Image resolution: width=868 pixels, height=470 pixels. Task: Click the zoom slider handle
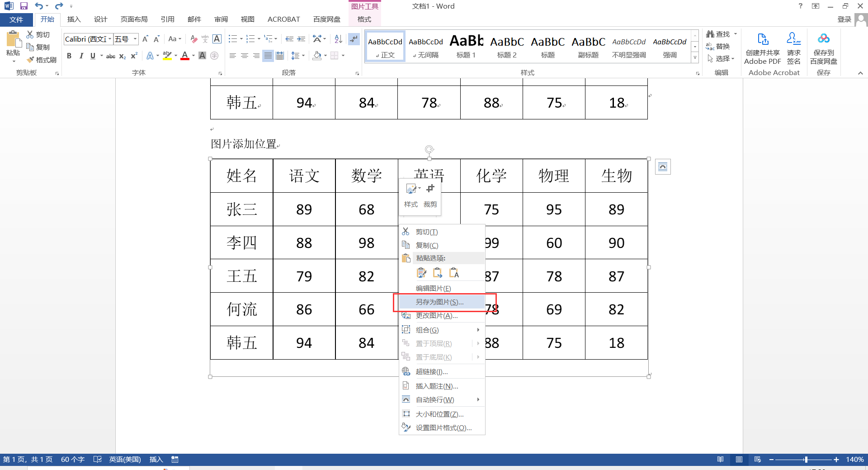[x=806, y=460]
